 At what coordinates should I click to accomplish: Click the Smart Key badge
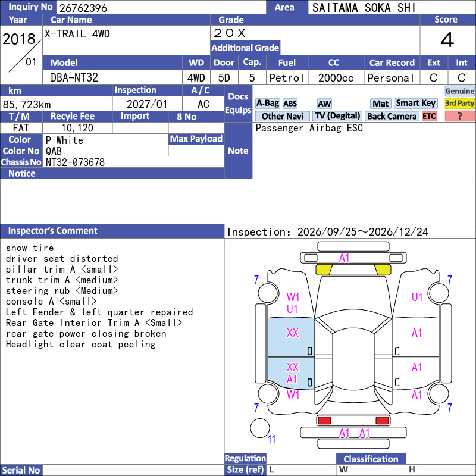[415, 103]
